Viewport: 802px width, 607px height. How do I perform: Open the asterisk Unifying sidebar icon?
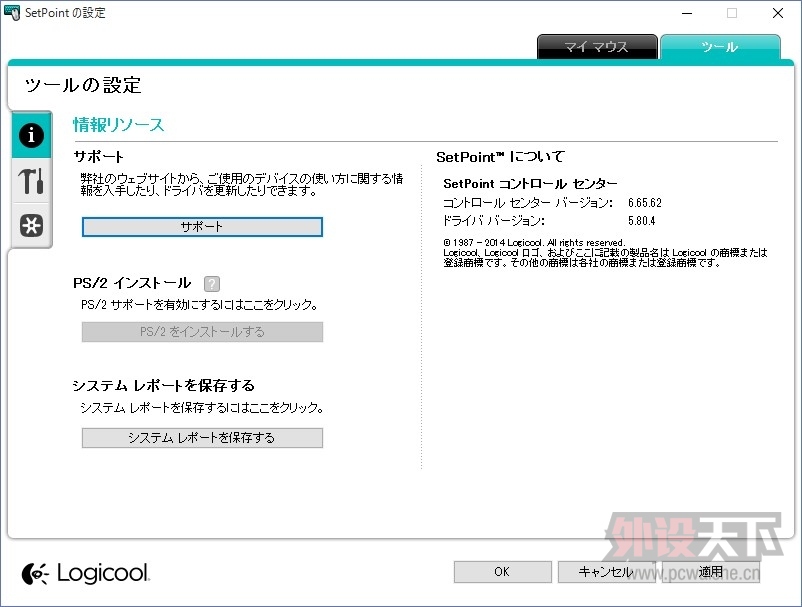[x=31, y=225]
